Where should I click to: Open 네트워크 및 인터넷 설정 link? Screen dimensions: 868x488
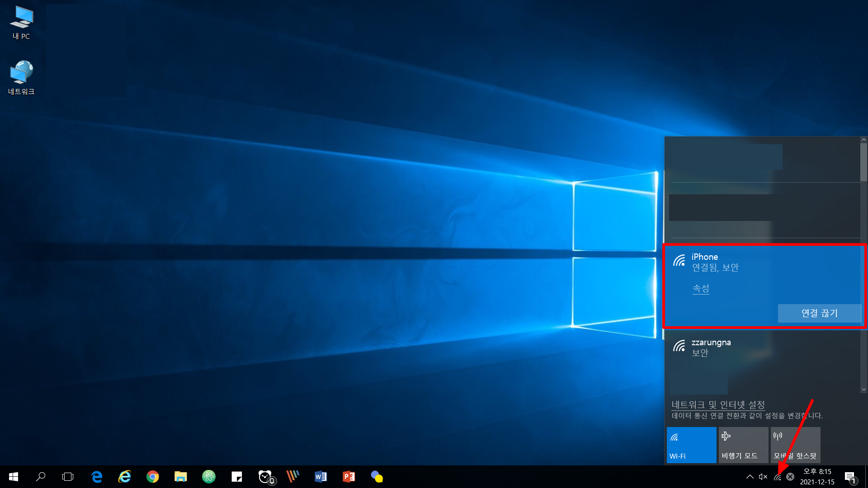(718, 404)
